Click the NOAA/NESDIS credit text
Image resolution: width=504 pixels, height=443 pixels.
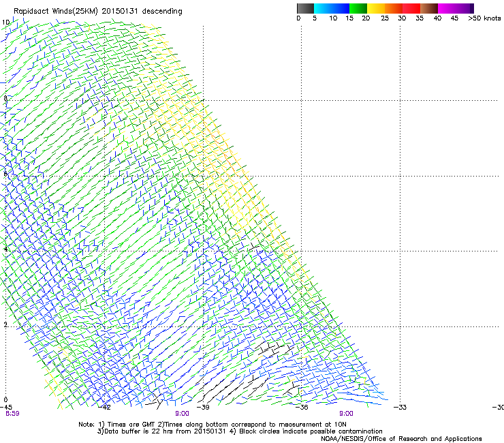click(x=401, y=439)
